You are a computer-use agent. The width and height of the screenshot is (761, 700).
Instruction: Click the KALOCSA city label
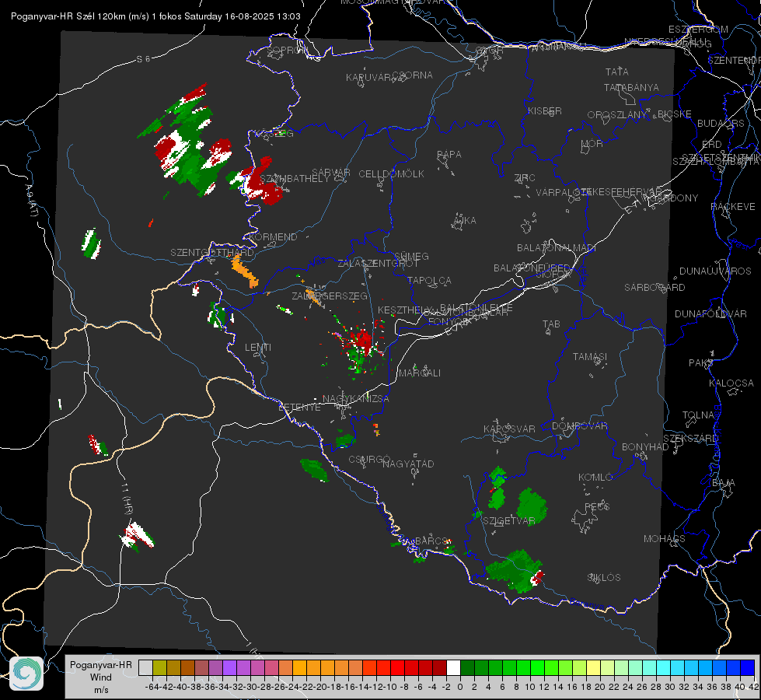point(731,383)
